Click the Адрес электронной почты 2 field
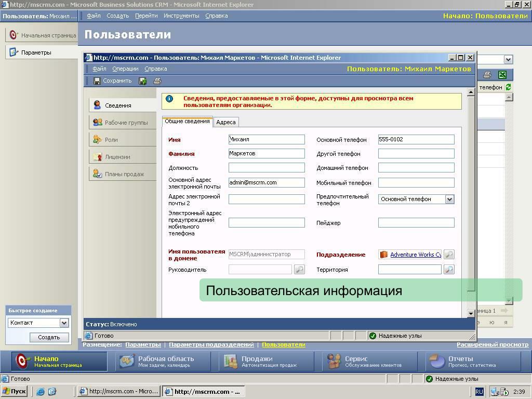532x399 pixels. [267, 199]
